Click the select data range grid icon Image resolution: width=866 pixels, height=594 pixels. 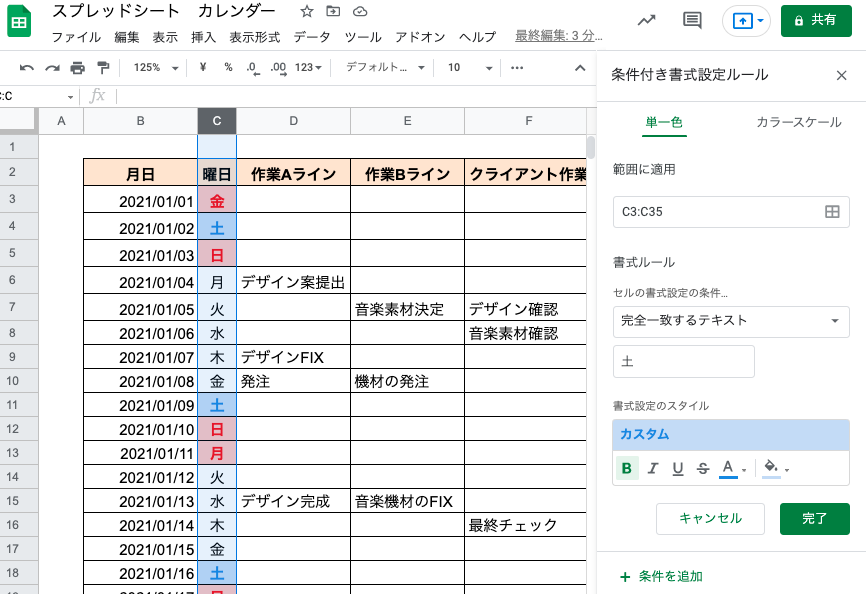[831, 212]
